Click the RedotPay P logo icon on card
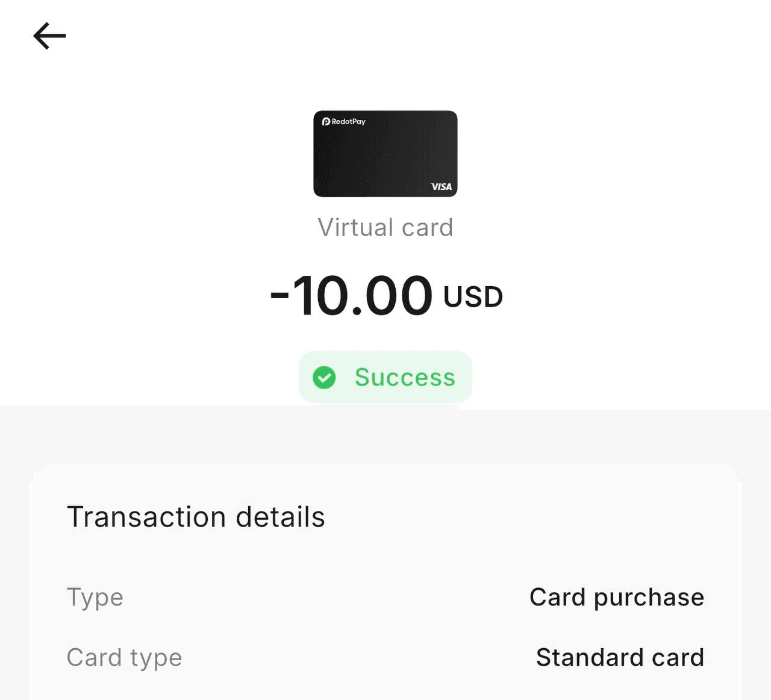 tap(326, 122)
